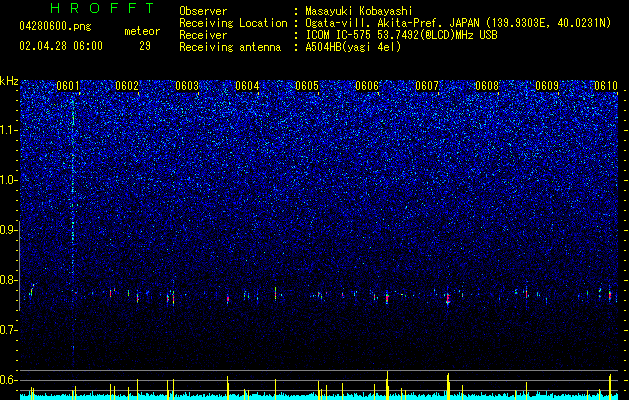Click the Observer label
The image size is (629, 400).
(x=203, y=11)
